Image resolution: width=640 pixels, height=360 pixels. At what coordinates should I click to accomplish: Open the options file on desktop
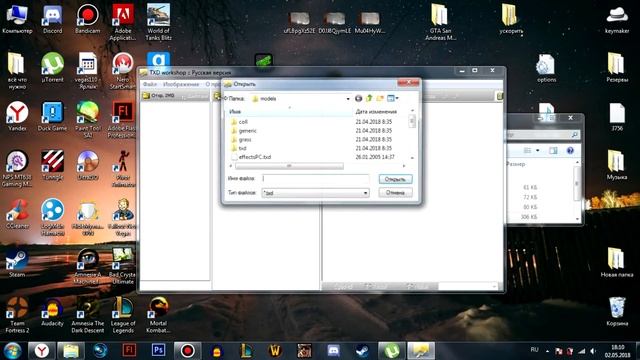pos(546,68)
